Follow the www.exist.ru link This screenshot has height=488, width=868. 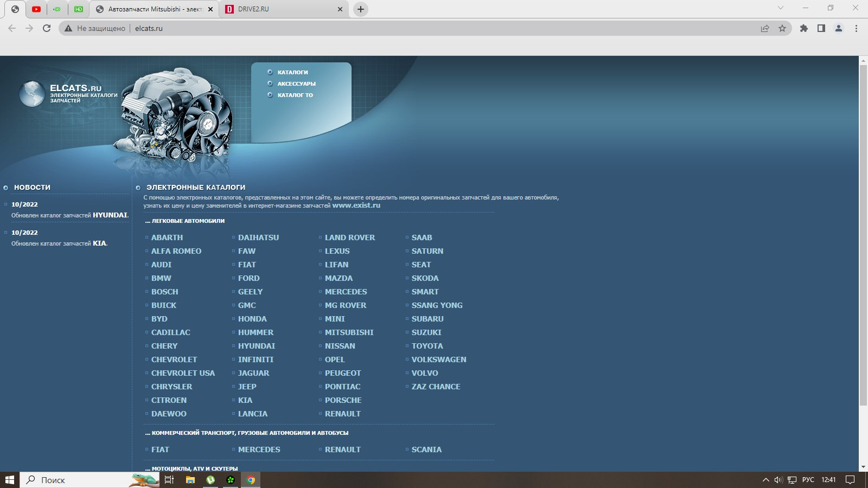(356, 206)
